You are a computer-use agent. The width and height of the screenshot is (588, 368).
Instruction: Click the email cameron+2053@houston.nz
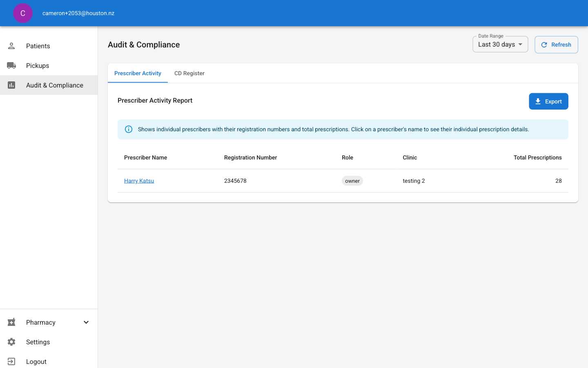[x=78, y=13]
